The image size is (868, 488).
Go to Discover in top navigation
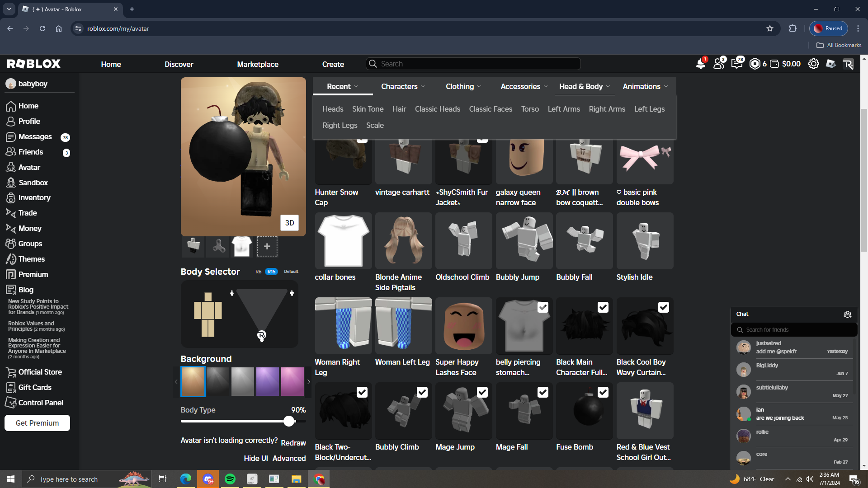click(179, 64)
